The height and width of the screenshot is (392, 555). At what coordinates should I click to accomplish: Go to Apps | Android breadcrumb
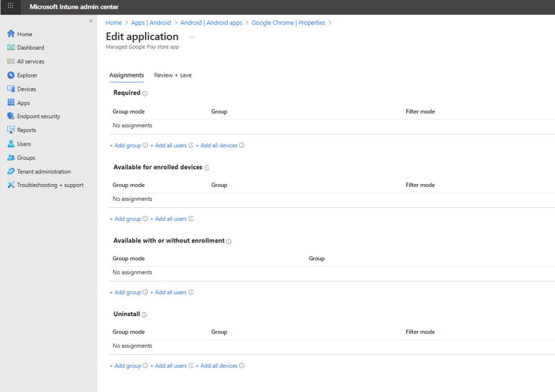[151, 23]
